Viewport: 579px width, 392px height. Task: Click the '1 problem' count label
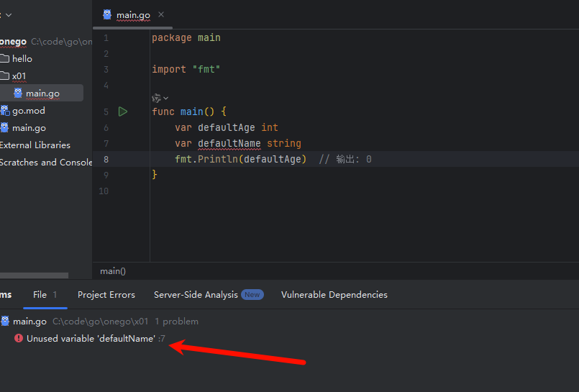click(x=176, y=322)
